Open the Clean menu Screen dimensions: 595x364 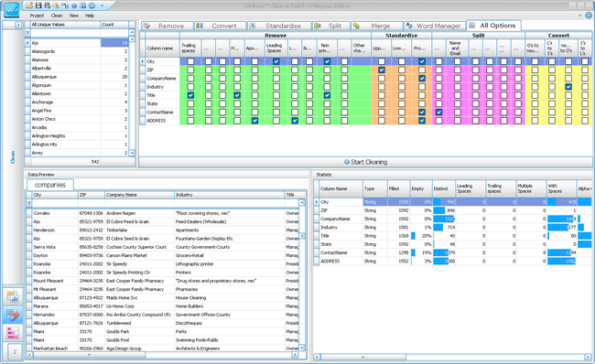pyautogui.click(x=57, y=16)
